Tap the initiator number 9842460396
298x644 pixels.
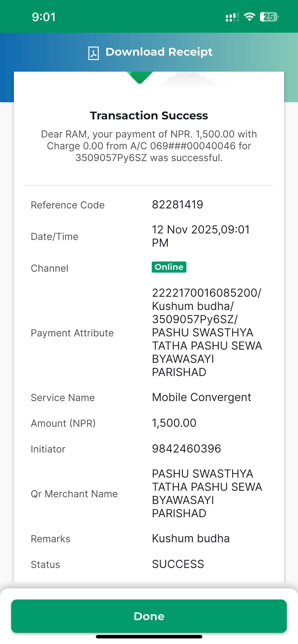(x=186, y=449)
